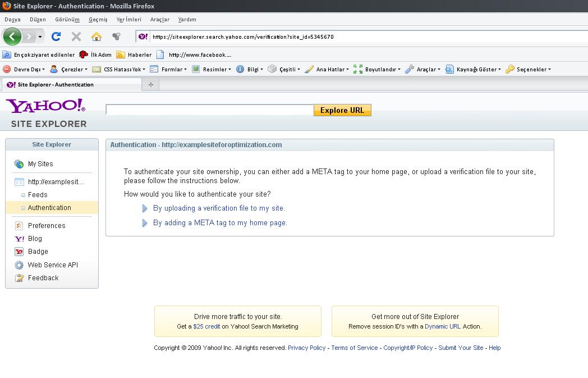Click the forward navigation arrow
Screen dimensions: 588x378
point(29,37)
